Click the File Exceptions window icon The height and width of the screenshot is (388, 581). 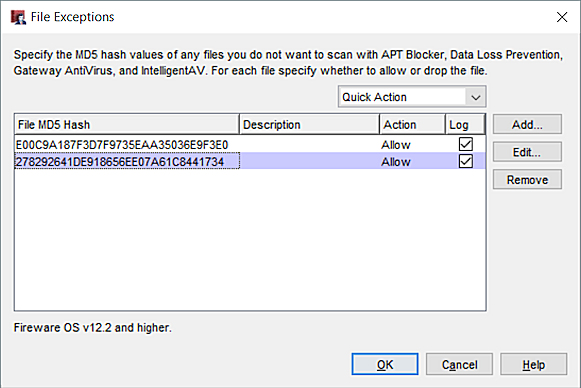pyautogui.click(x=18, y=17)
